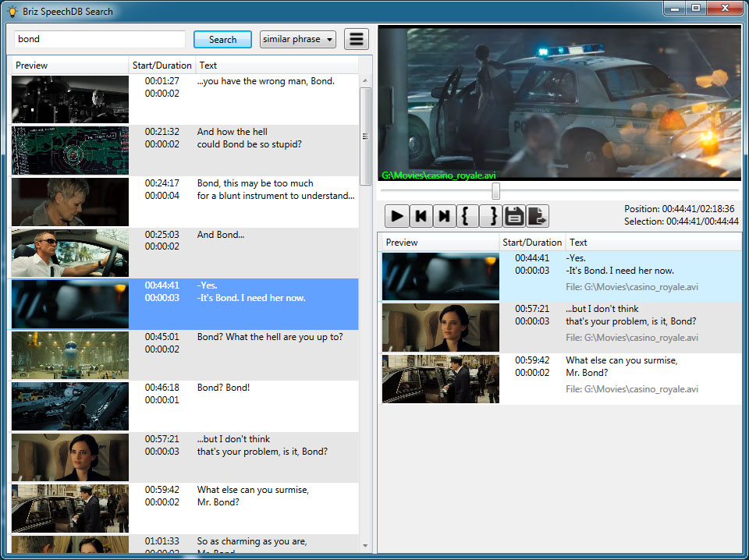The image size is (749, 560).
Task: Save the selection with the floppy disk icon
Action: point(514,216)
